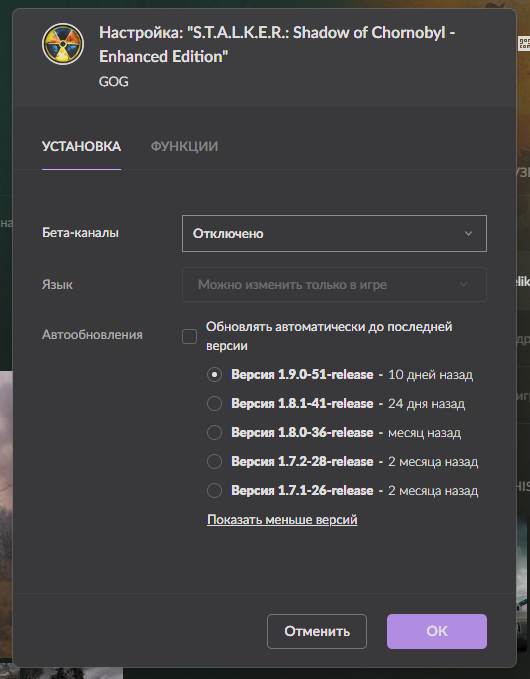Click the dialog title Настройка S.T.A.L.K.E.R. text
This screenshot has width=530, height=679.
point(277,45)
